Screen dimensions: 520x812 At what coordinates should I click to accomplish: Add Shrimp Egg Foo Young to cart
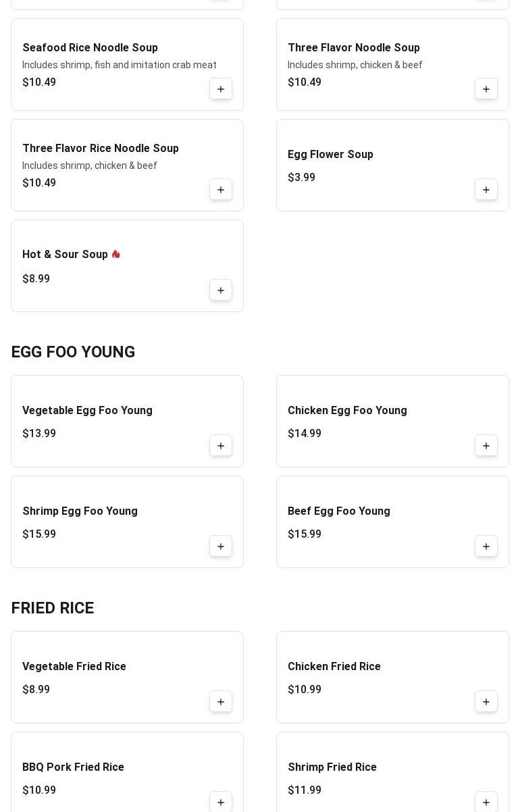tap(221, 547)
